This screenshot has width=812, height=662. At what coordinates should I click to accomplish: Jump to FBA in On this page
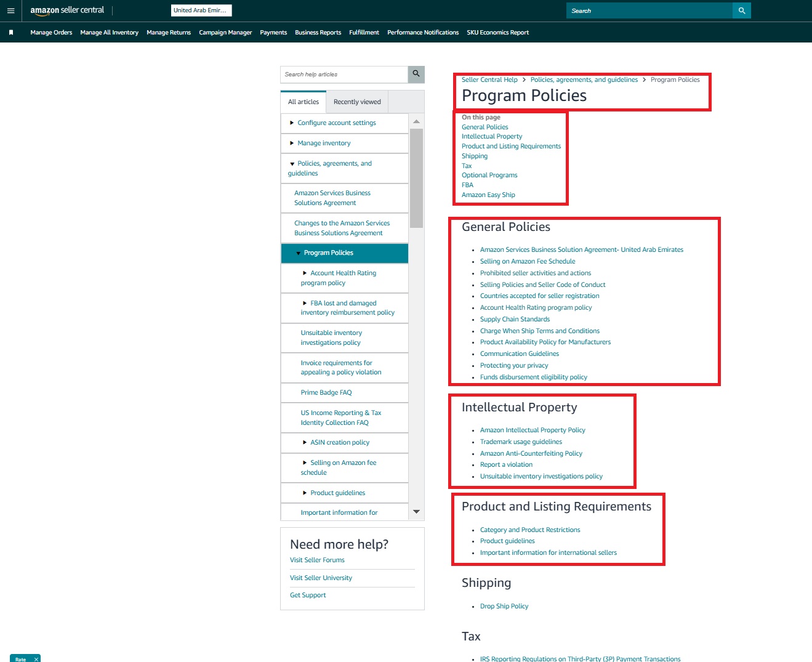pyautogui.click(x=468, y=185)
